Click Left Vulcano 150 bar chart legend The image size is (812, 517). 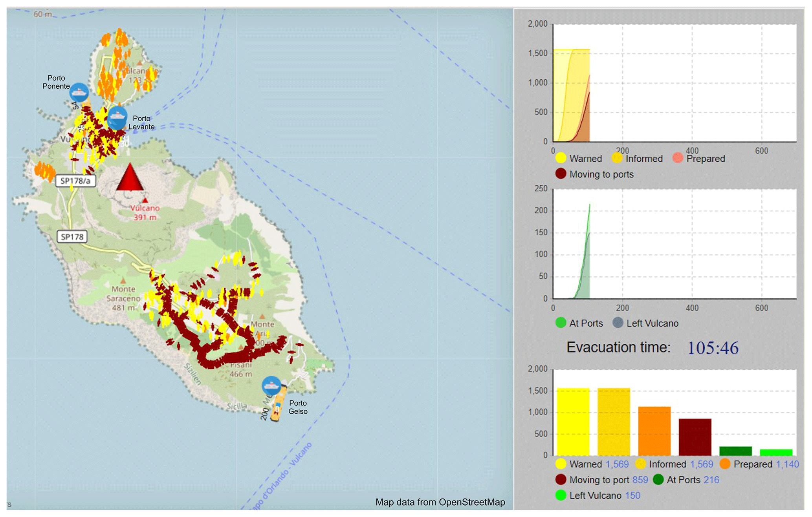[598, 495]
